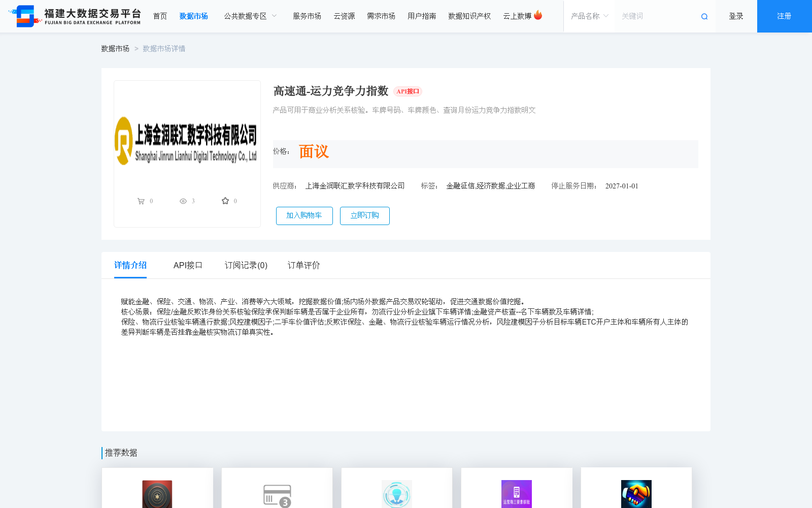Click the blue 注册 button
This screenshot has height=508, width=812.
[x=785, y=16]
